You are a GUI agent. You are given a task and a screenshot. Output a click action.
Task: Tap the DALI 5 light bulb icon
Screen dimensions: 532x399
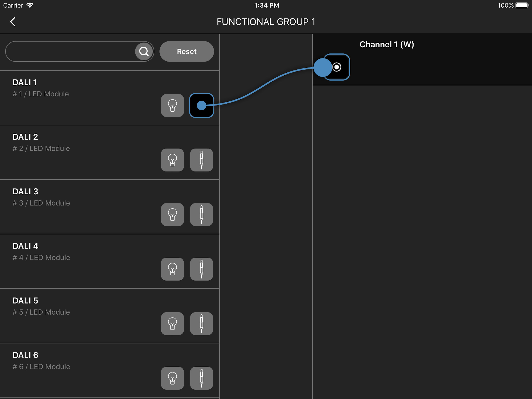tap(173, 324)
